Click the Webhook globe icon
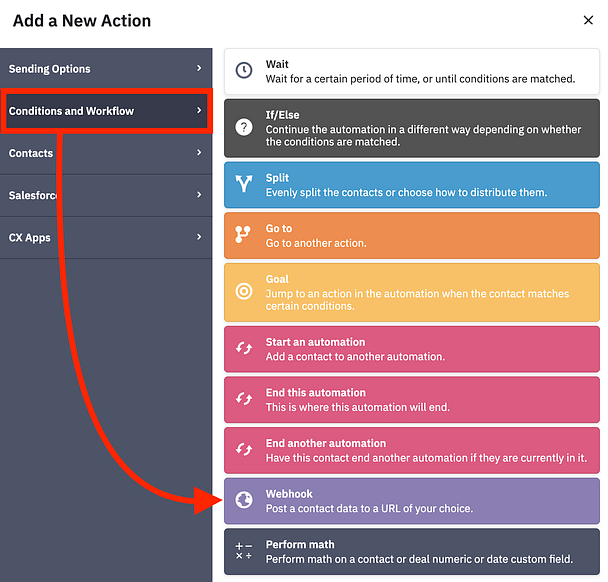Image resolution: width=608 pixels, height=582 pixels. click(x=244, y=501)
